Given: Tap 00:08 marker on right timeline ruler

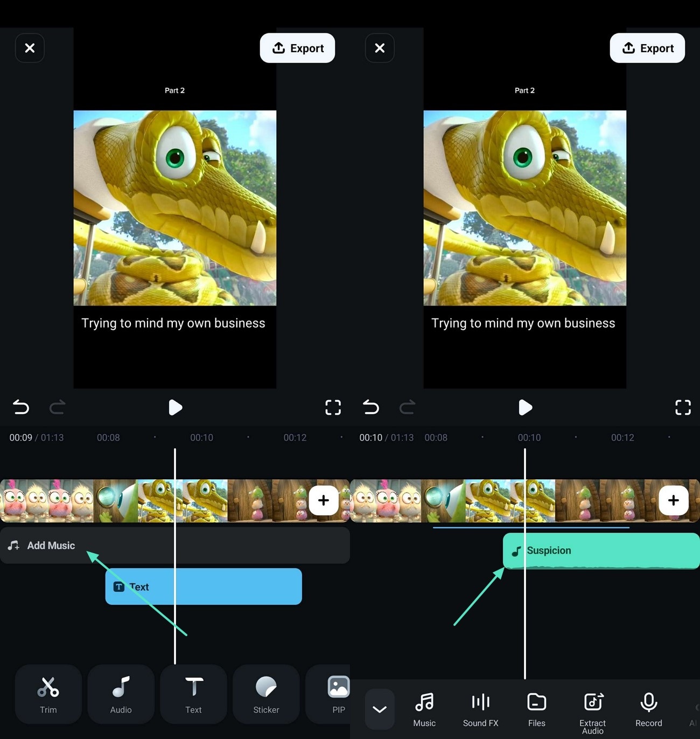Looking at the screenshot, I should pos(436,437).
